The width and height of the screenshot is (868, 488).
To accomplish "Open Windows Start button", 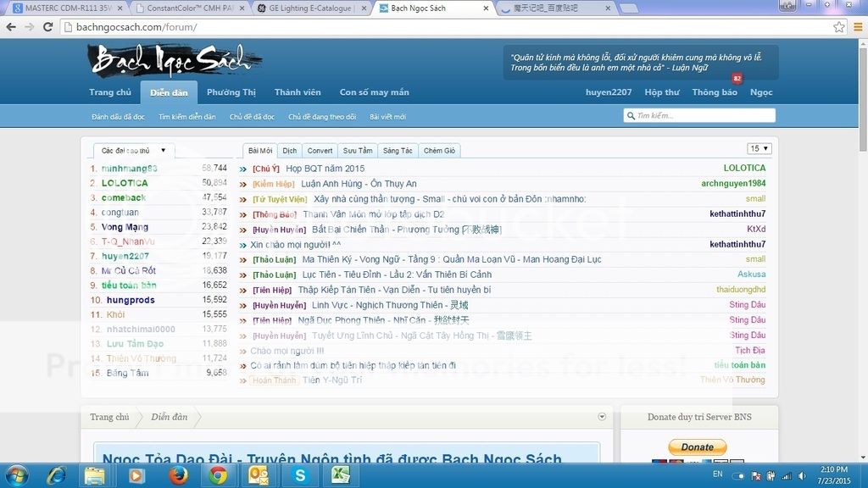I will pos(17,476).
